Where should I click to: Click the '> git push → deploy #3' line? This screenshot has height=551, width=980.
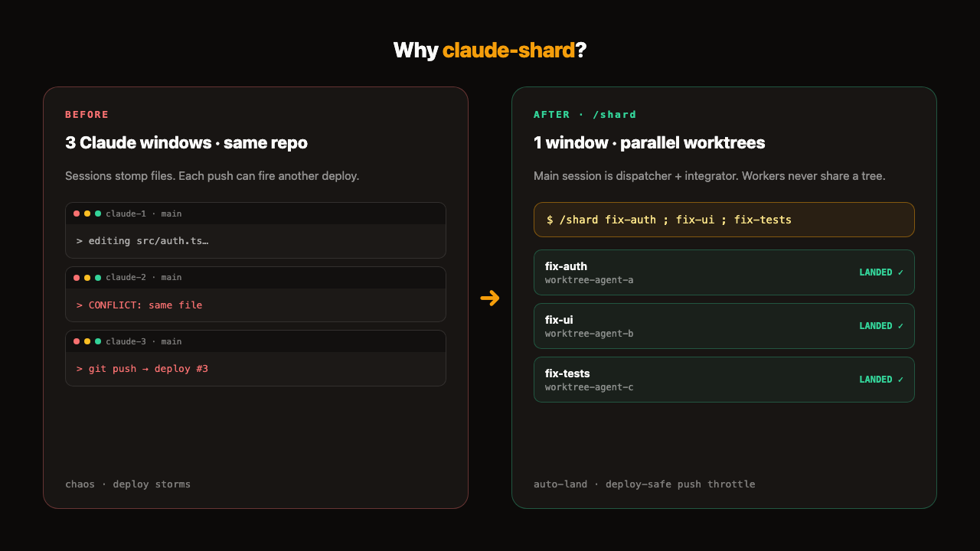[142, 369]
